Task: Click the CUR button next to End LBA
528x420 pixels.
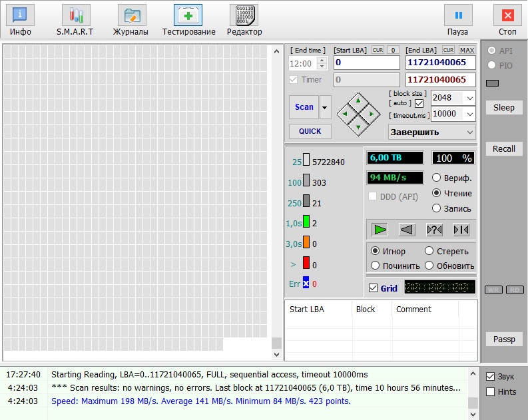Action: coord(448,50)
